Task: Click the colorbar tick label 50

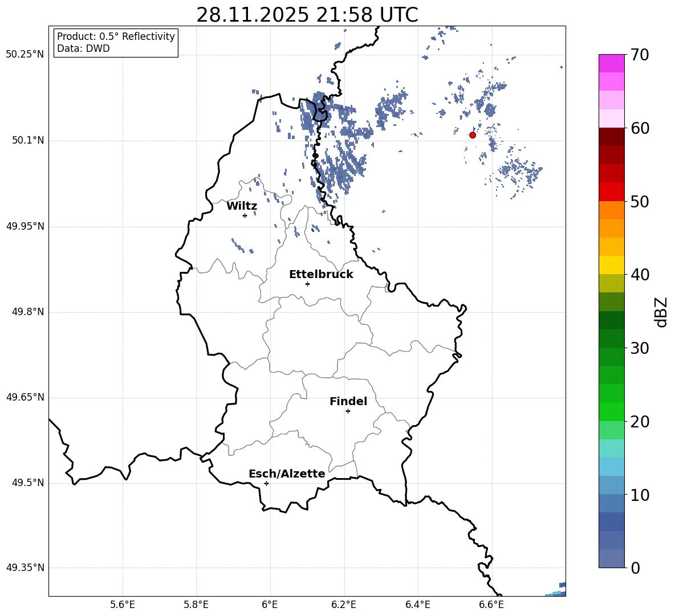Action: tap(640, 201)
